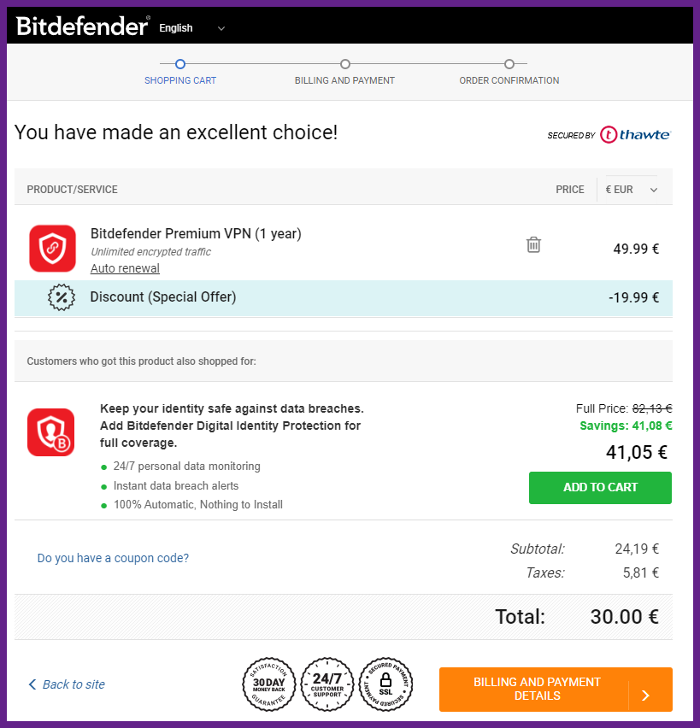Click the Discount percent badge icon
Screen dimensions: 700x728
pyautogui.click(x=62, y=297)
